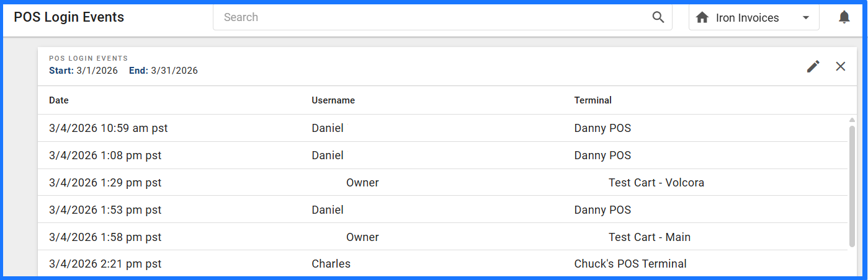Sort by the Date column header
This screenshot has width=868, height=280.
(59, 100)
